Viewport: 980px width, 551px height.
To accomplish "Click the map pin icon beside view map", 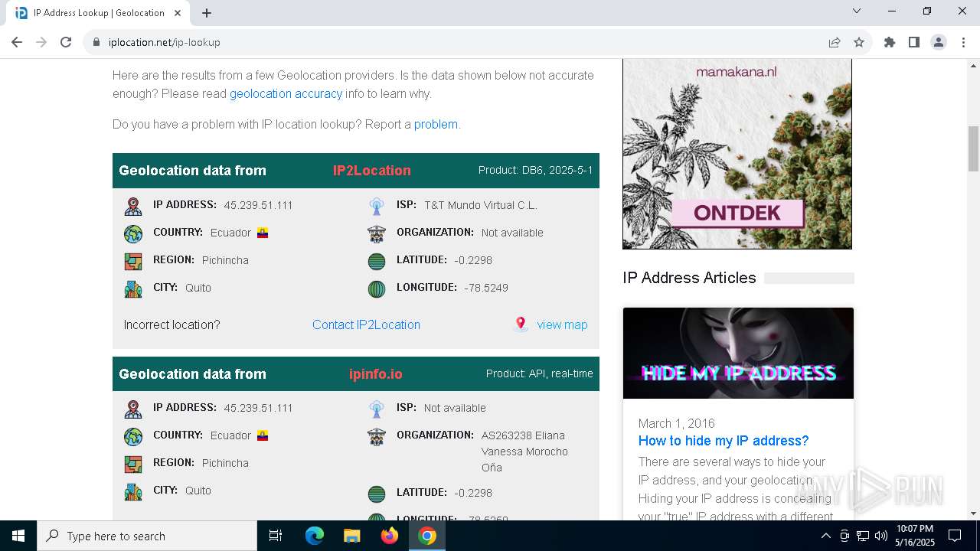I will coord(521,324).
